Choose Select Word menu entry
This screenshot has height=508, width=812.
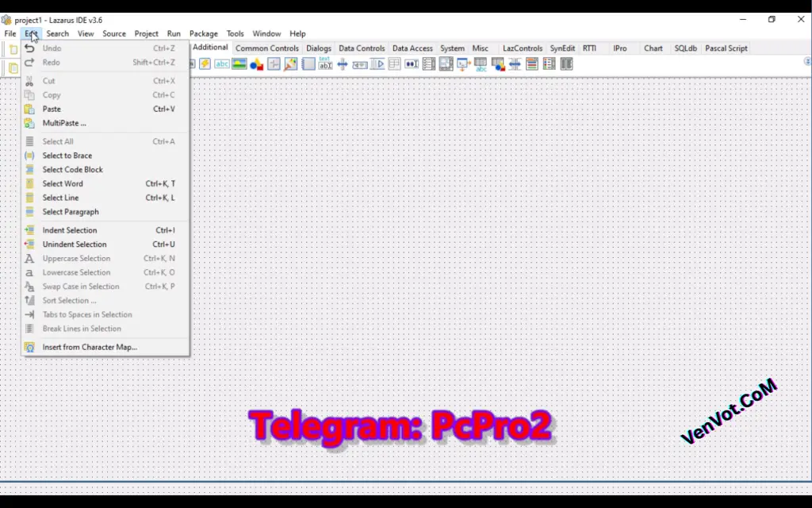pos(105,183)
